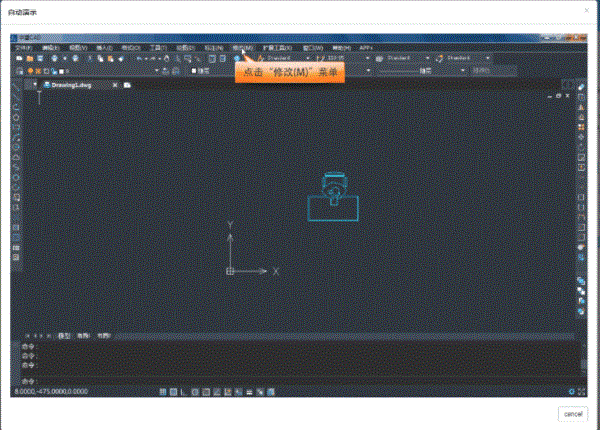Click the blue globe help icon in toolbar
Viewport: 600px width, 430px height.
point(237,59)
